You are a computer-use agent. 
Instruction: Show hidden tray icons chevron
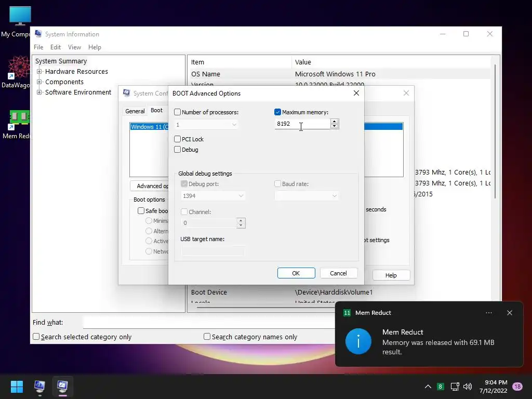428,387
